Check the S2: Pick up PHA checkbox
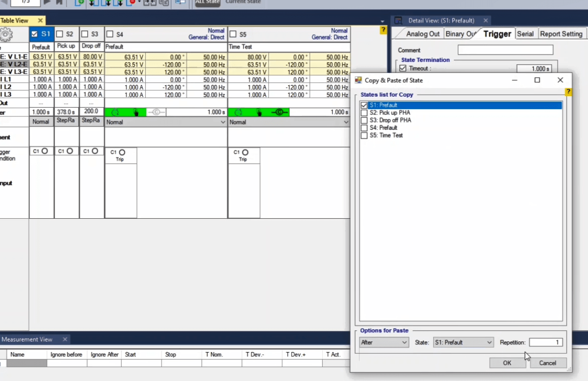Image resolution: width=588 pixels, height=381 pixels. pyautogui.click(x=364, y=113)
